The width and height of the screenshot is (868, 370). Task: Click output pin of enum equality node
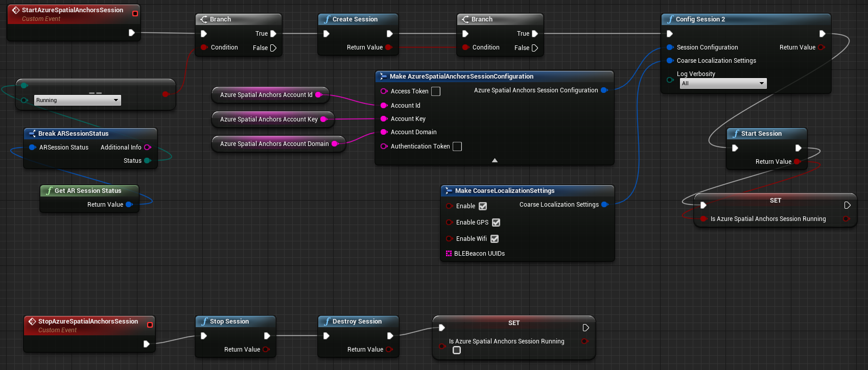click(165, 94)
